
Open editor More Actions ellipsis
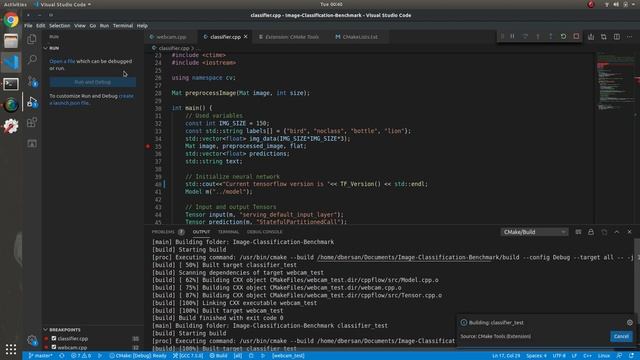(629, 37)
